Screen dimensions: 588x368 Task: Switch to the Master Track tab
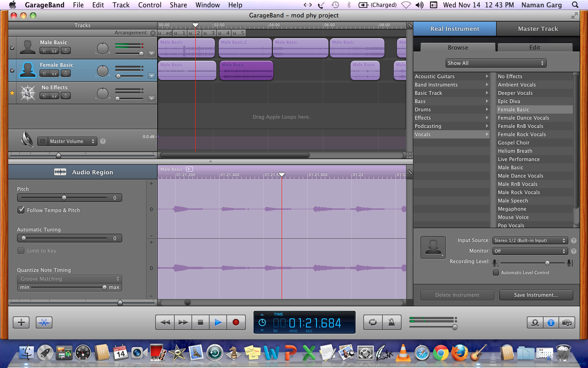point(537,29)
